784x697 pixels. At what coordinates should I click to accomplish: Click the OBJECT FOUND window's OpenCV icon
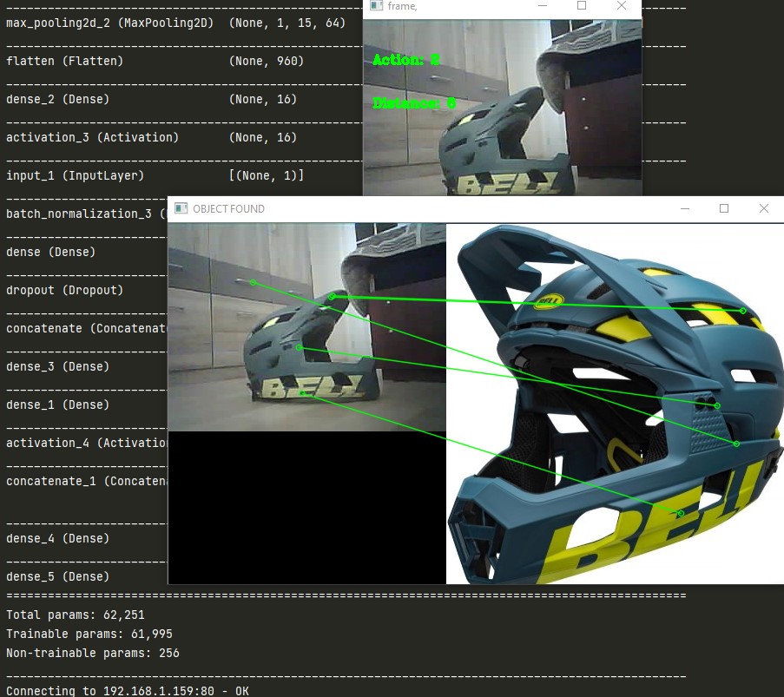point(180,208)
